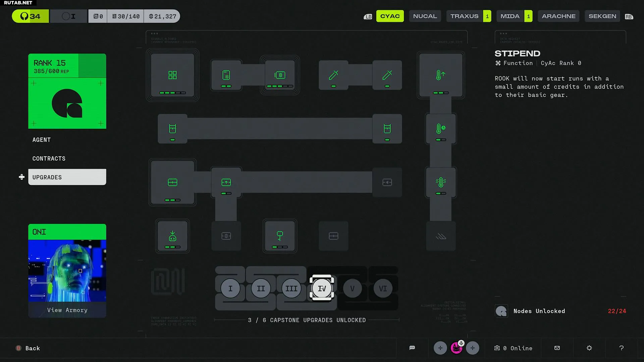Switch to the NUCAL faction tab

[x=425, y=16]
